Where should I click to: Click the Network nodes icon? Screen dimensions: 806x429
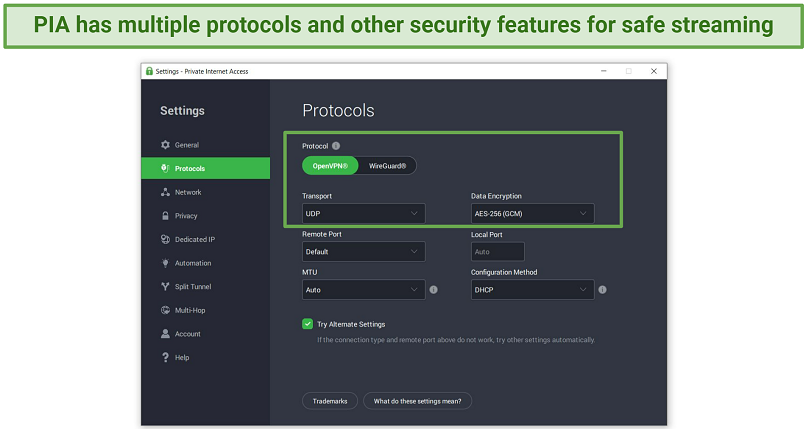point(165,192)
